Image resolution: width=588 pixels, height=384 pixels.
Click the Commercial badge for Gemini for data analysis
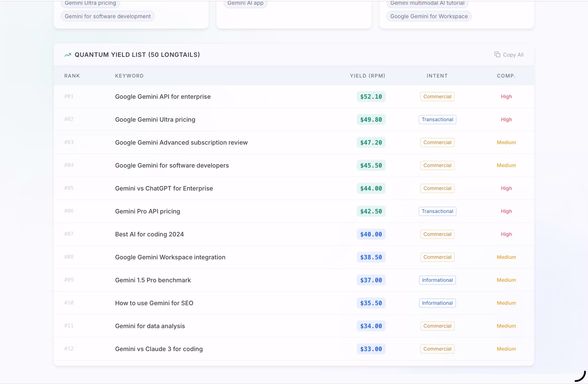[437, 326]
